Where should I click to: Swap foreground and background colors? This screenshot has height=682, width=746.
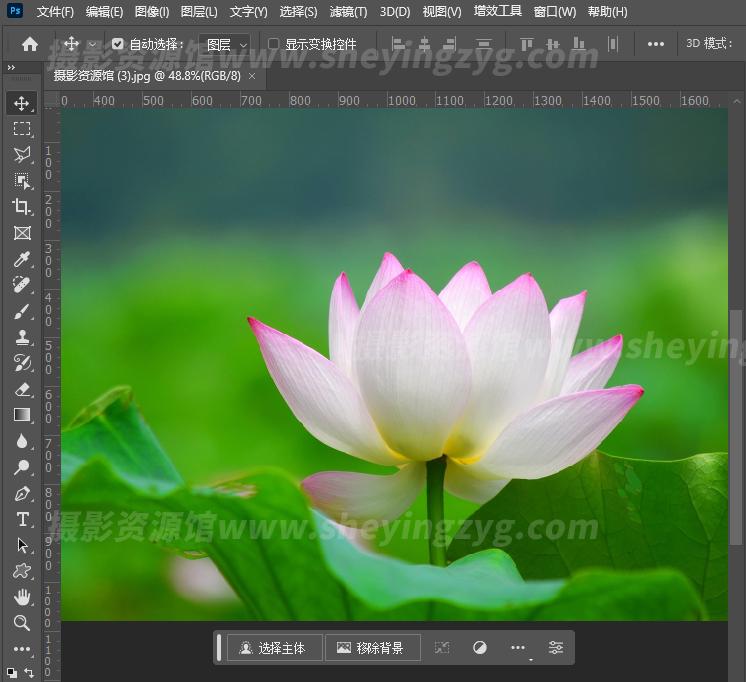click(29, 672)
